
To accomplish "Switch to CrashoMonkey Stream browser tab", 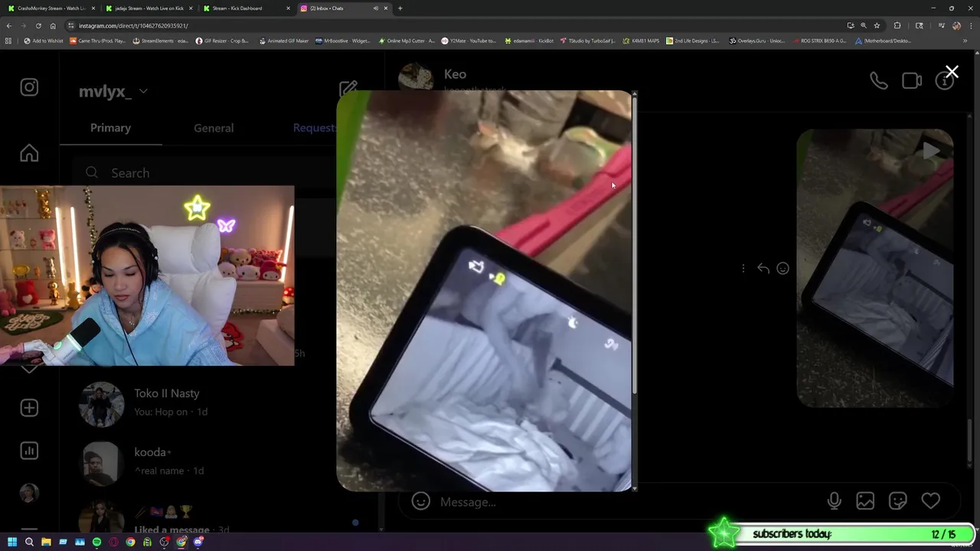I will [51, 8].
